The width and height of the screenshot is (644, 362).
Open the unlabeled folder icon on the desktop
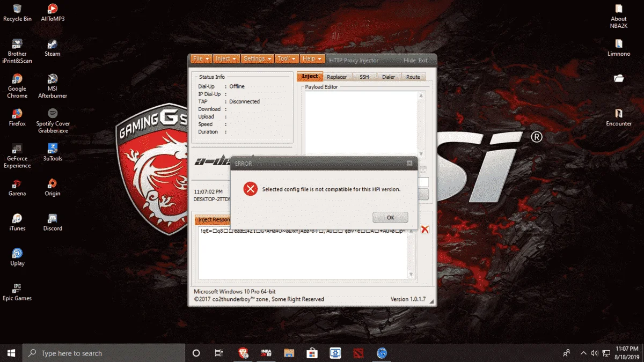click(619, 78)
